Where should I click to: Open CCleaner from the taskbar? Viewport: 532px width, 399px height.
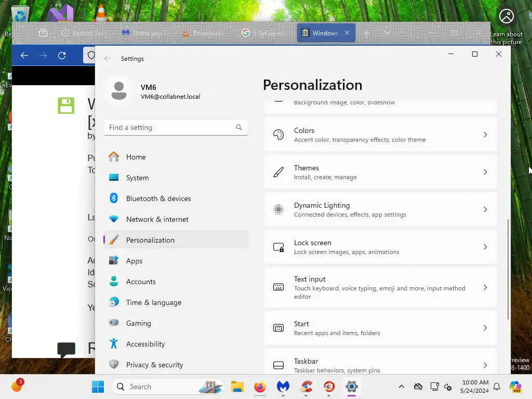pyautogui.click(x=306, y=387)
